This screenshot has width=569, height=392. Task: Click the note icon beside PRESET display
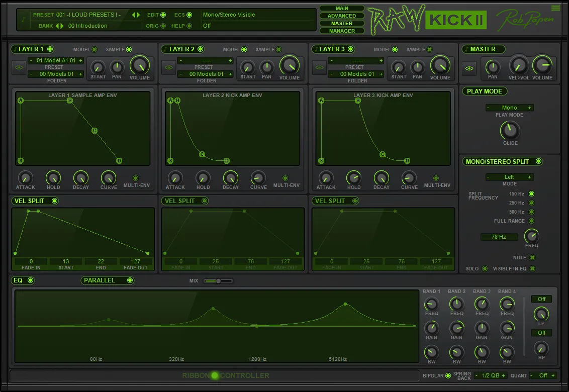pyautogui.click(x=24, y=20)
